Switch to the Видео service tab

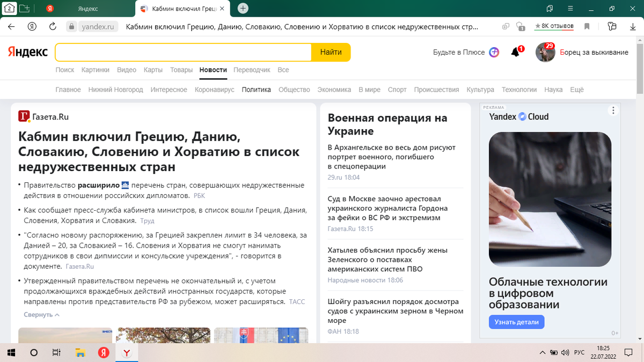(127, 70)
